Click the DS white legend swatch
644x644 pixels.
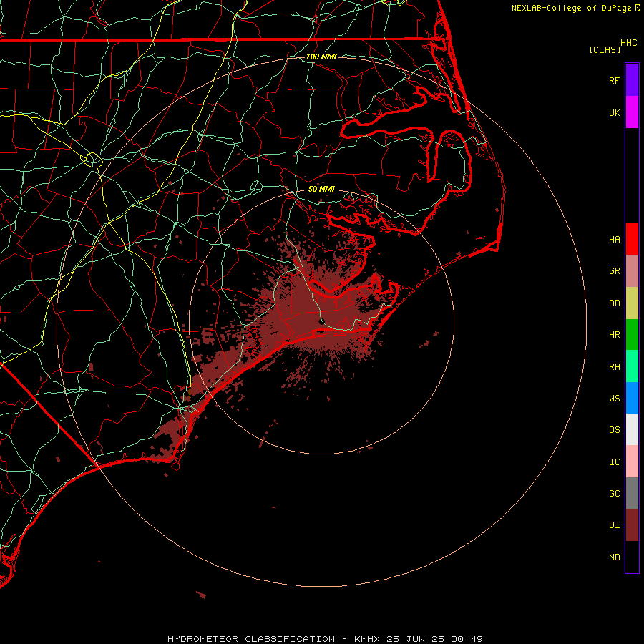(632, 429)
